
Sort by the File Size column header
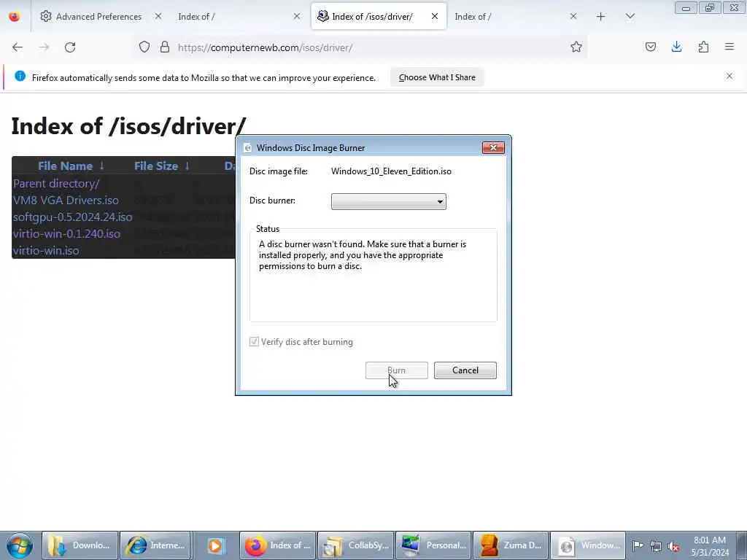tap(156, 166)
